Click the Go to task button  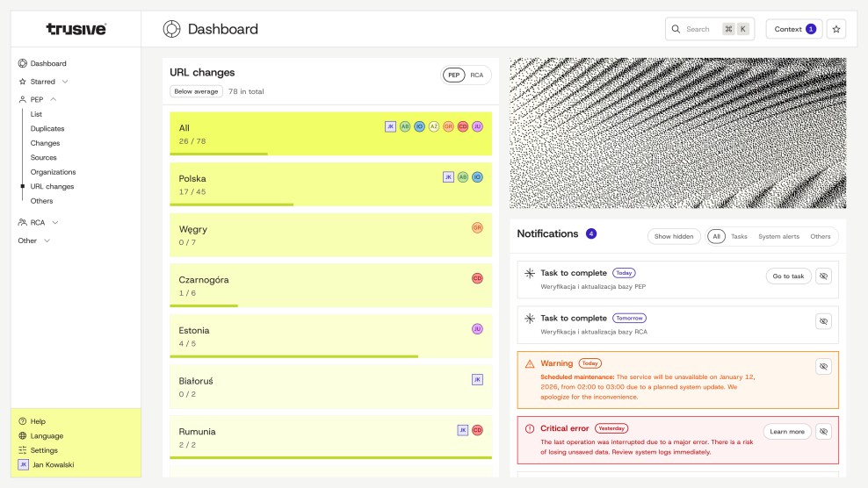[x=788, y=276]
